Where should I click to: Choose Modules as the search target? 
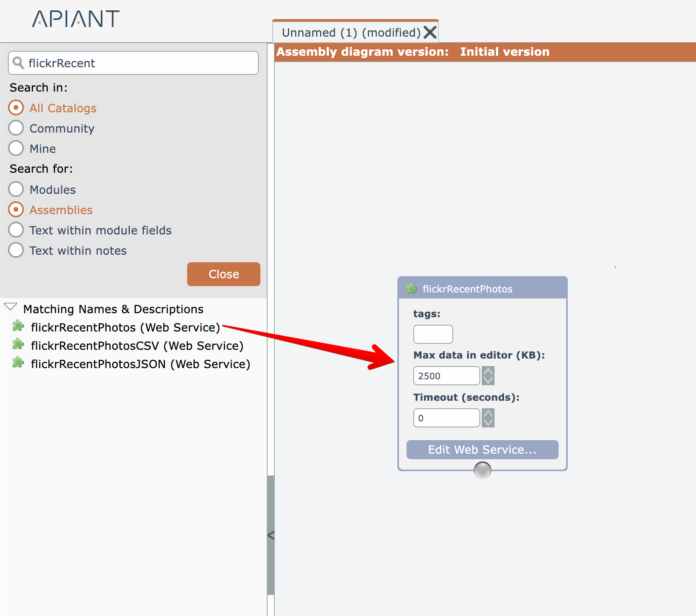pos(16,189)
